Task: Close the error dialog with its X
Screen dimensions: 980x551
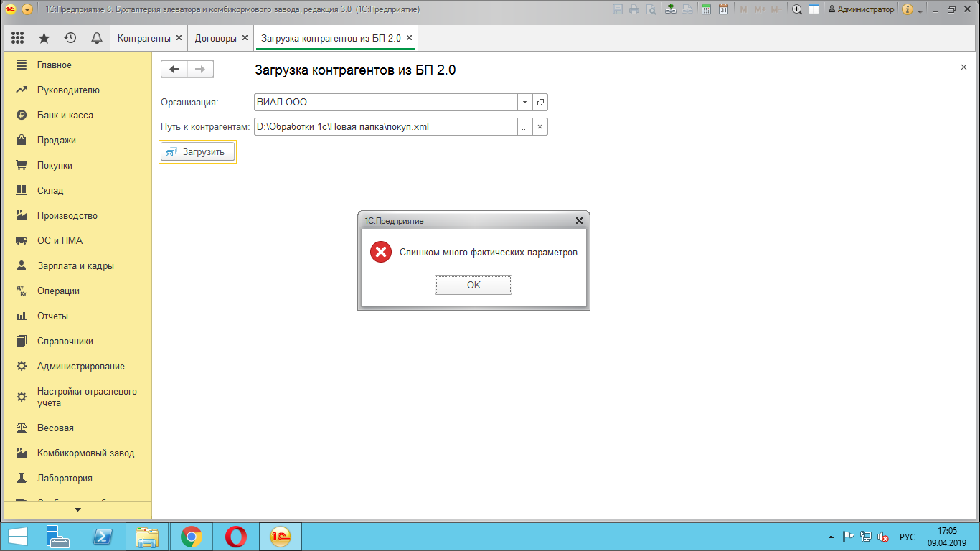Action: click(579, 221)
